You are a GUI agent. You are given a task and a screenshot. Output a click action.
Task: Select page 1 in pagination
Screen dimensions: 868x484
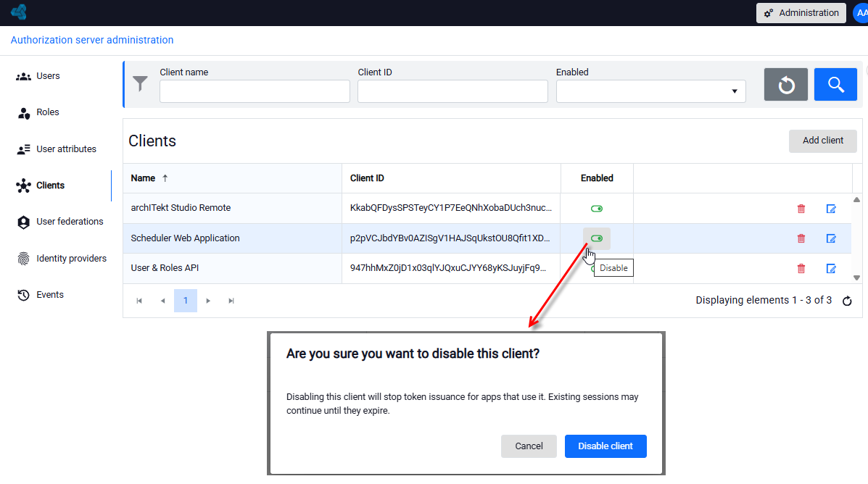click(186, 301)
